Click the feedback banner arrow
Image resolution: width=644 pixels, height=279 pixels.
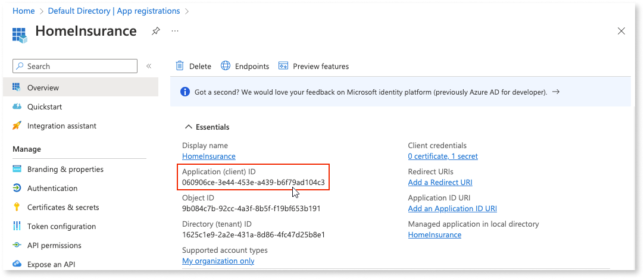coord(556,92)
